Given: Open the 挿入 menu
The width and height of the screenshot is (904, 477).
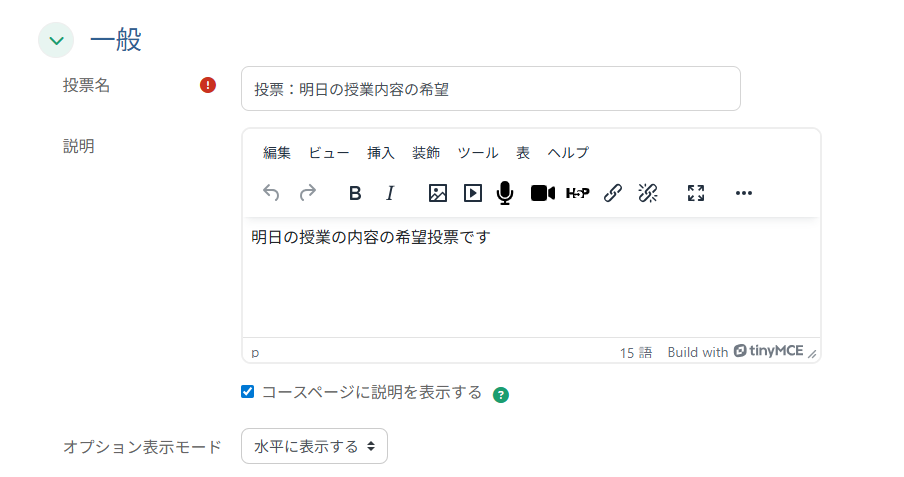Looking at the screenshot, I should (x=381, y=153).
